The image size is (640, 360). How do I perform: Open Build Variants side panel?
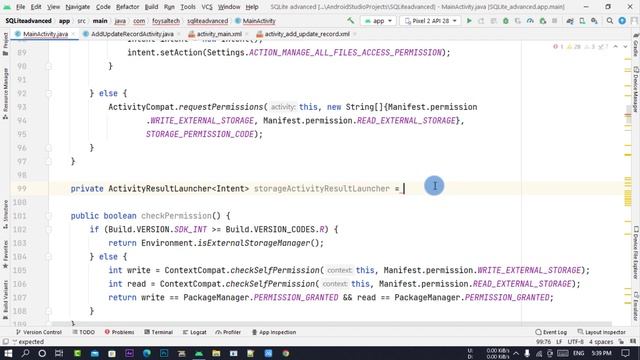pos(5,300)
